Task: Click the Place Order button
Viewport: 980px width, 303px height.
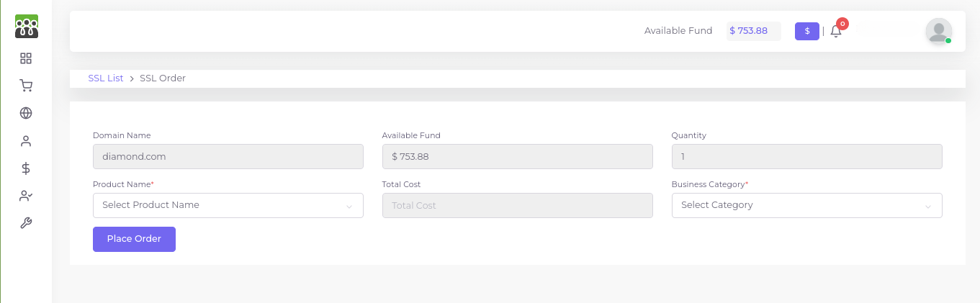Action: pyautogui.click(x=134, y=239)
